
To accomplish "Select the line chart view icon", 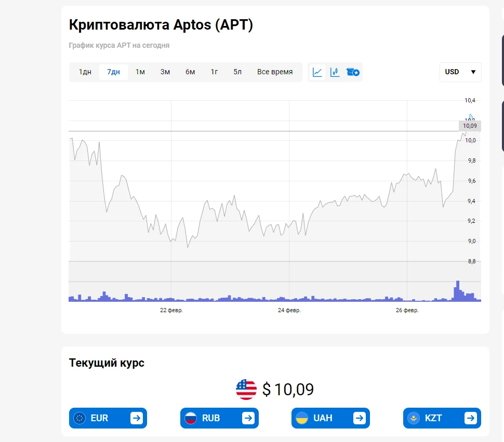I will tap(317, 72).
